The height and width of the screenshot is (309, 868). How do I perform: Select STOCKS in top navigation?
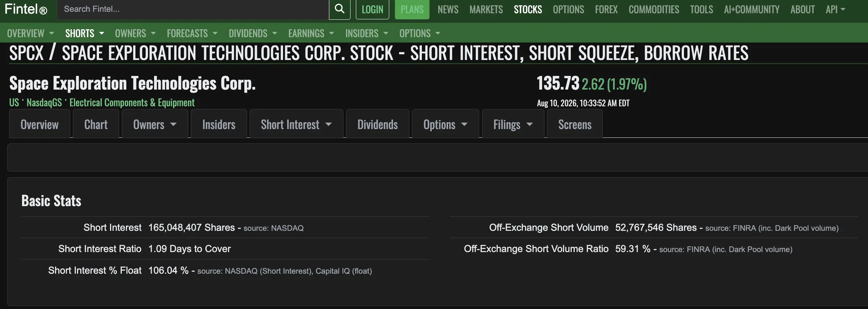pyautogui.click(x=528, y=9)
